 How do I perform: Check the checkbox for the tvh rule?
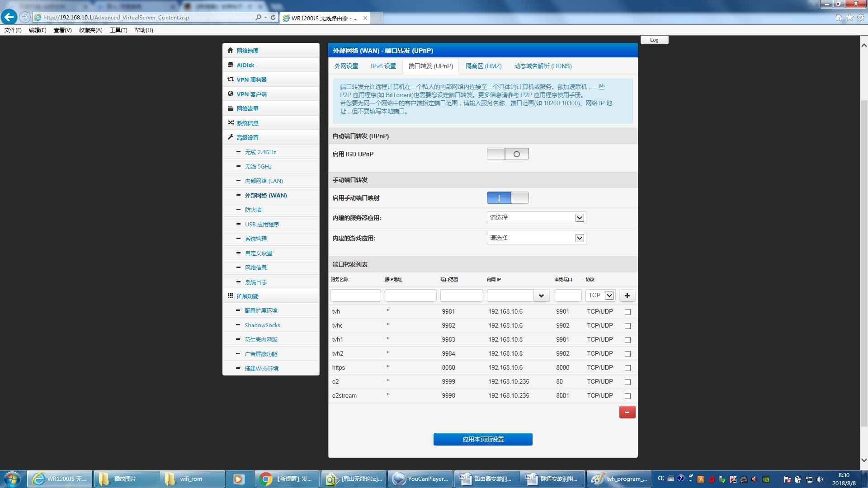[x=627, y=311]
